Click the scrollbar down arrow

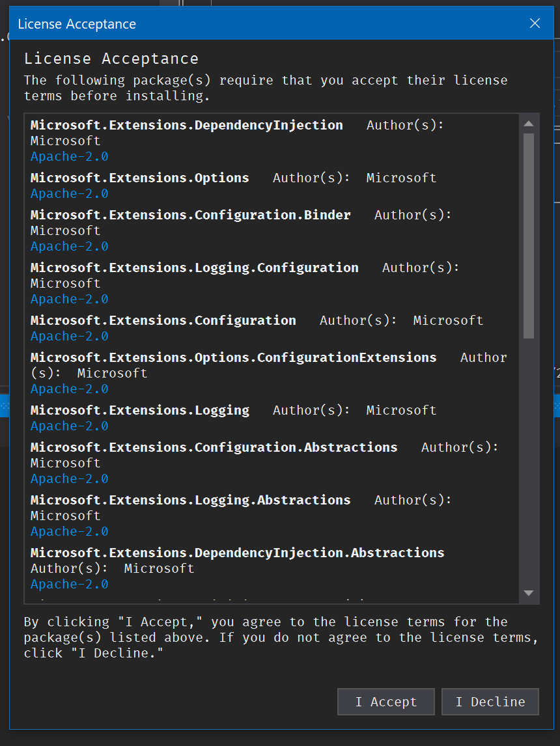[529, 593]
